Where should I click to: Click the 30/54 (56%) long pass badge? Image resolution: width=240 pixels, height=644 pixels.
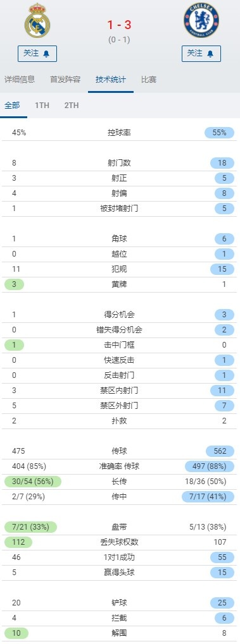33,482
